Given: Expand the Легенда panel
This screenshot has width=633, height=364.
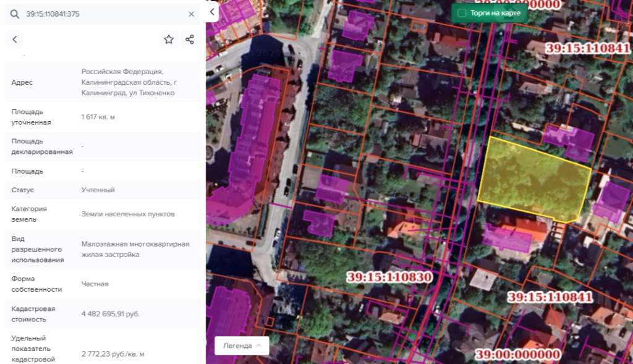Looking at the screenshot, I should (x=242, y=345).
